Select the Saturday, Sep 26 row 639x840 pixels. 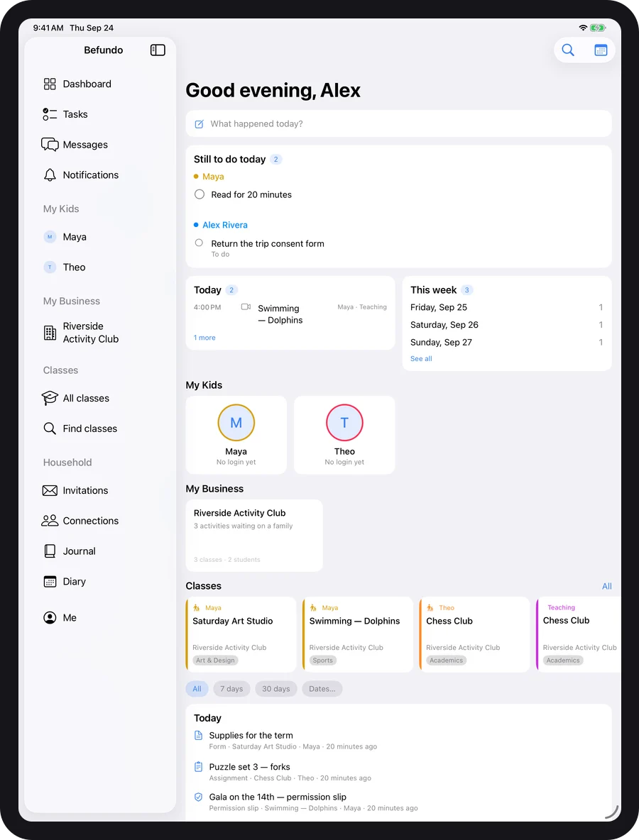pos(507,325)
